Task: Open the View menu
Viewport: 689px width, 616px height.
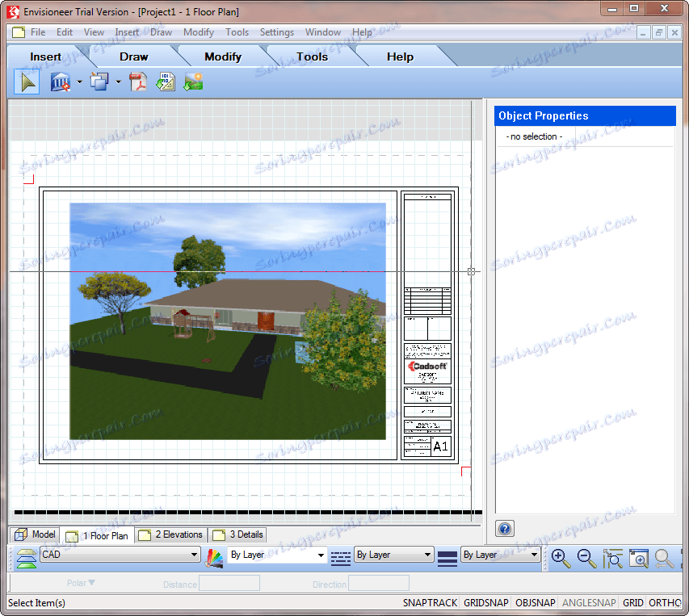Action: (94, 32)
